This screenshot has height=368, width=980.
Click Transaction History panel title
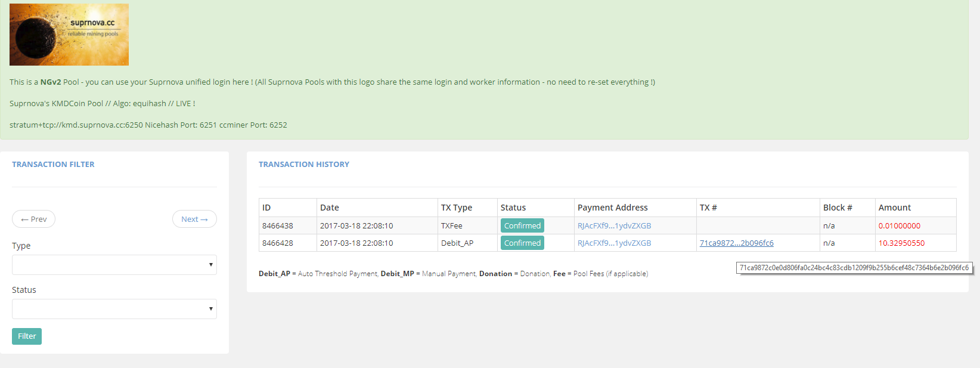tap(304, 165)
